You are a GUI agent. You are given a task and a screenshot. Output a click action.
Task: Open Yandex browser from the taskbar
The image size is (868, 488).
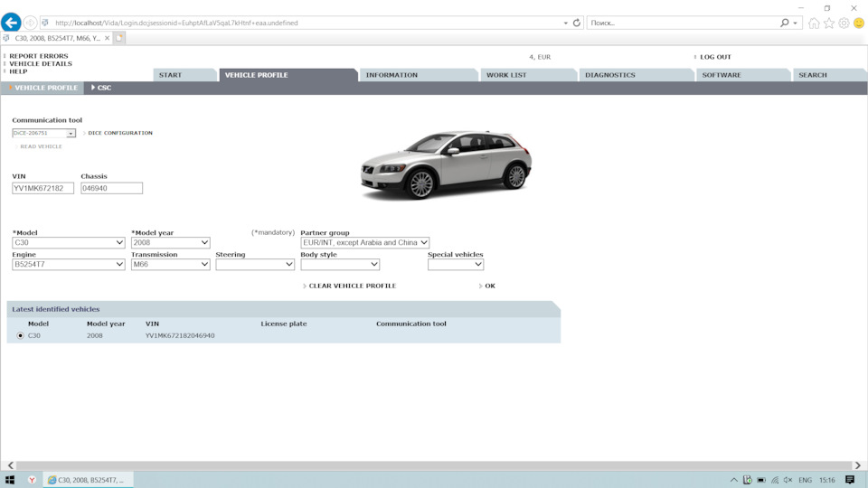click(x=33, y=480)
